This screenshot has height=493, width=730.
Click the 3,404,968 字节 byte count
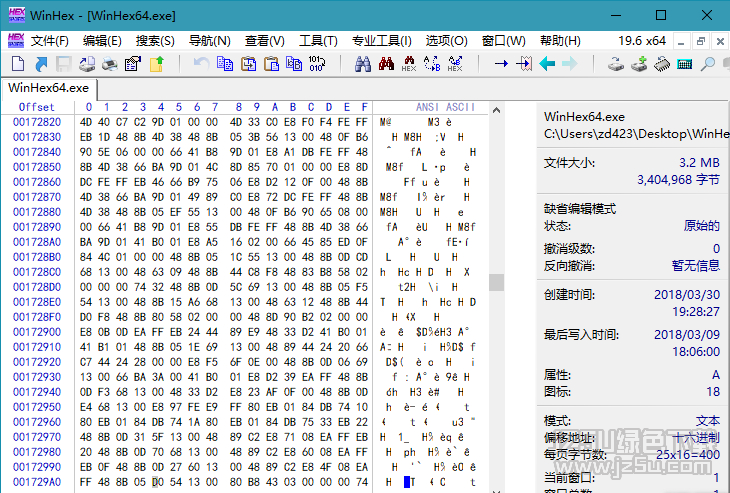(678, 180)
